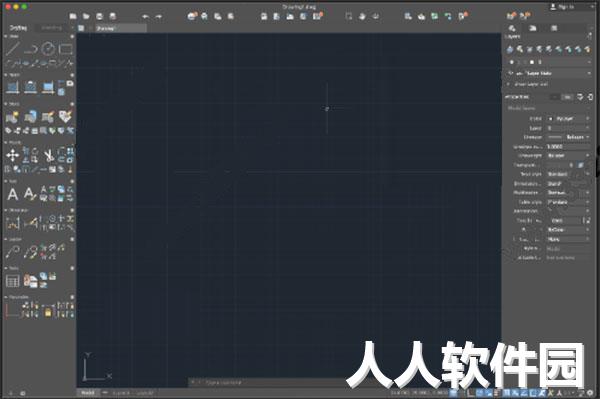This screenshot has height=399, width=600.
Task: Click Sign In at top right
Action: pyautogui.click(x=562, y=7)
